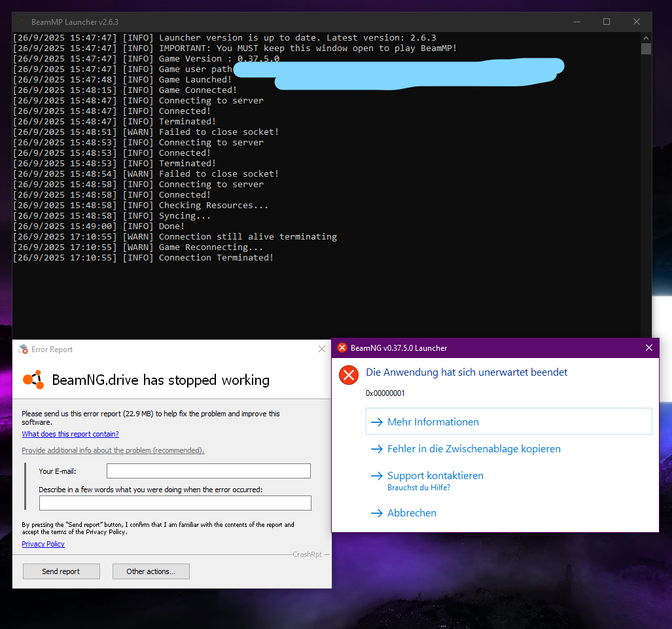Screen dimensions: 672x629
Task: Click 'Checking Resources...' log line
Action: point(141,206)
